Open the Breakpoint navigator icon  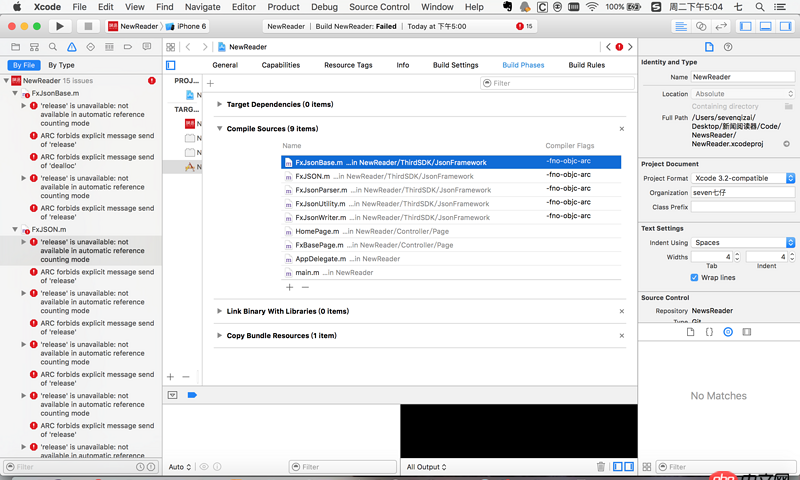[x=128, y=47]
